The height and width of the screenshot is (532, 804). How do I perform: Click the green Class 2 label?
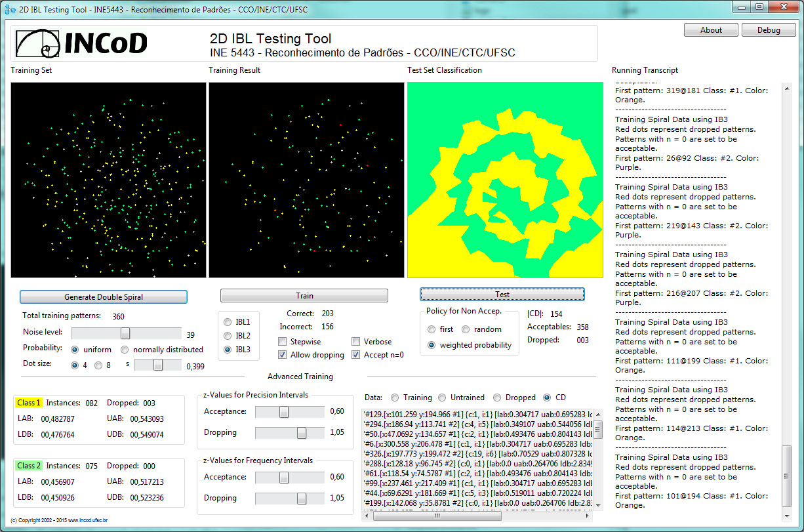coord(29,466)
